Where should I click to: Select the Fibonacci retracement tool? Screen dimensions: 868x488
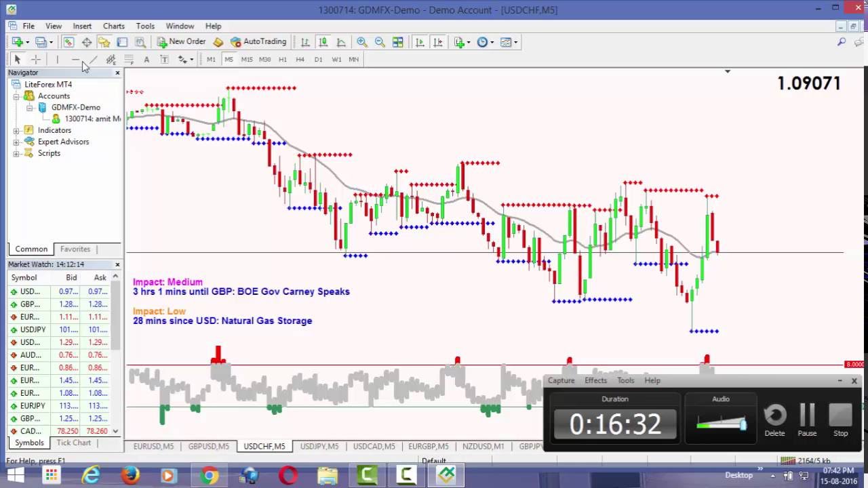click(x=129, y=60)
